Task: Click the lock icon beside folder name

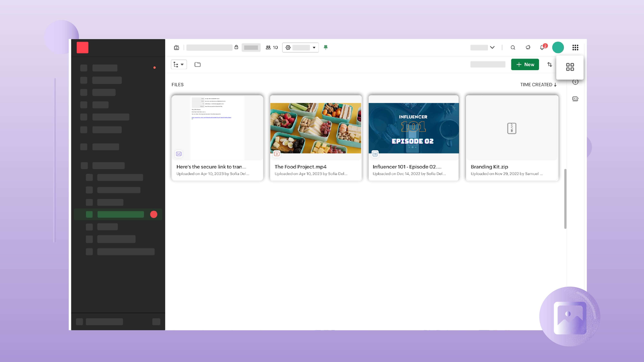Action: pyautogui.click(x=236, y=47)
